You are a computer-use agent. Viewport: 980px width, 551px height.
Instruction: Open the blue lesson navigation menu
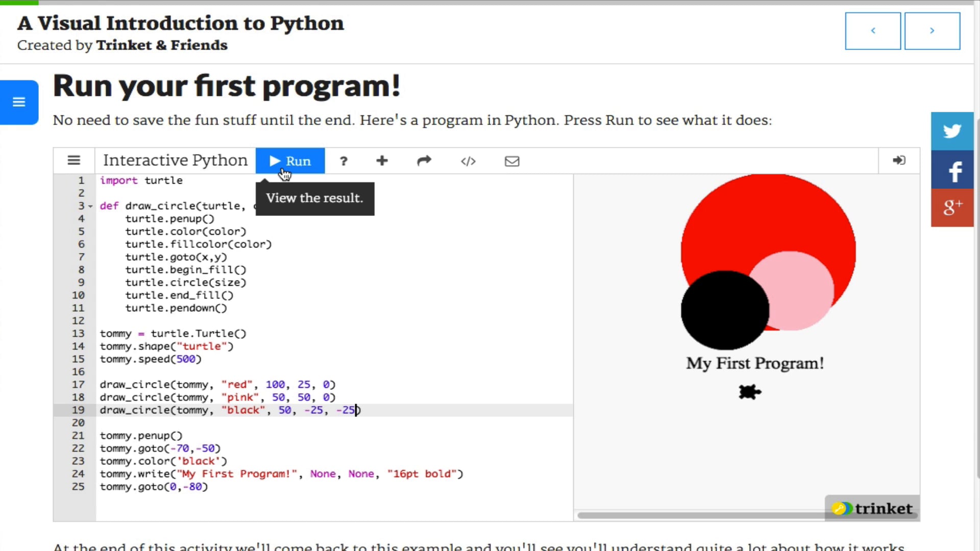pyautogui.click(x=19, y=102)
